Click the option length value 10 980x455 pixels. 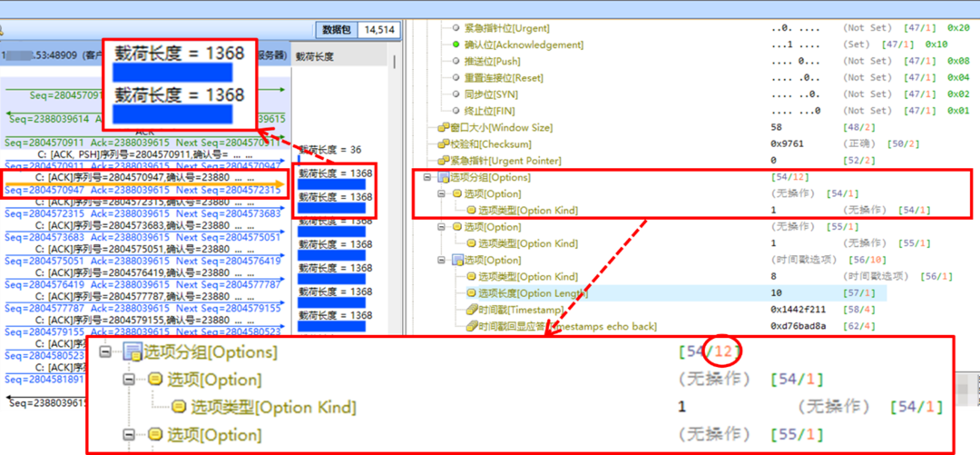click(776, 293)
